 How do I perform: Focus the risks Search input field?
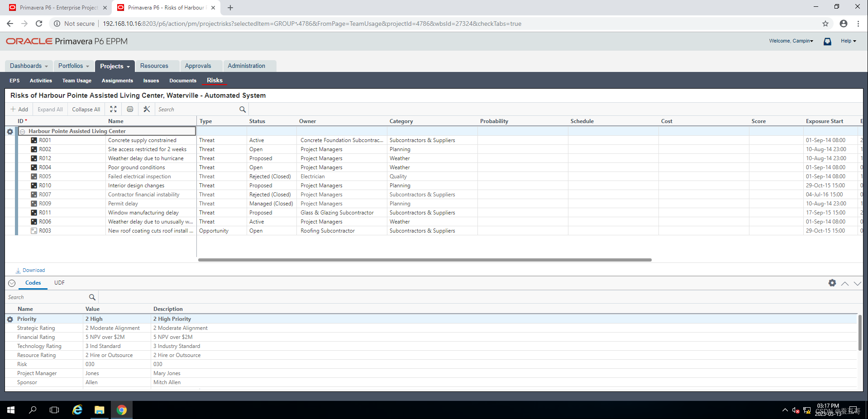[197, 110]
